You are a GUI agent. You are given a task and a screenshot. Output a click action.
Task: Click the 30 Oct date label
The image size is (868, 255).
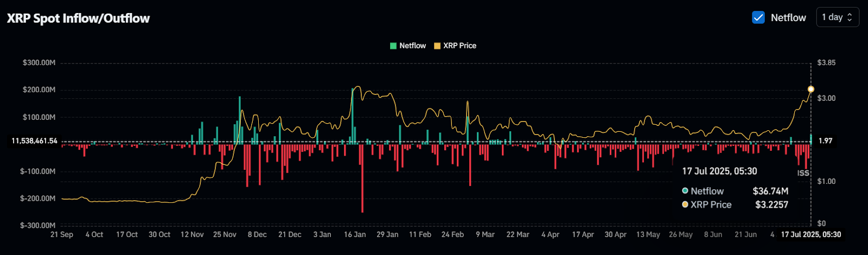[x=159, y=235]
